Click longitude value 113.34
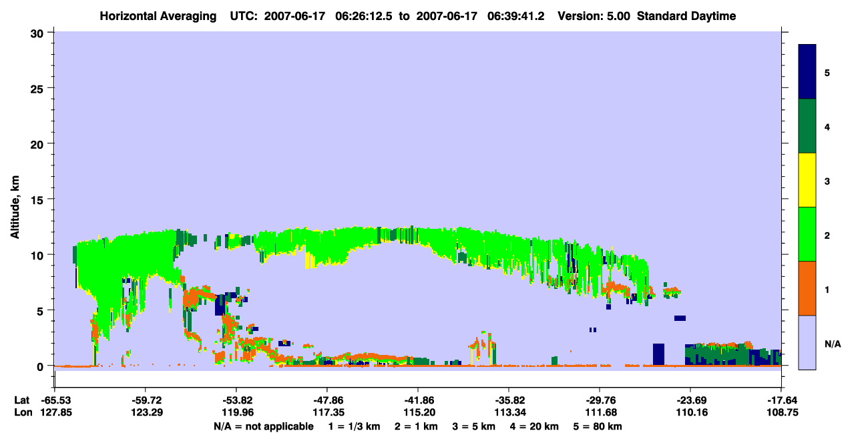This screenshot has width=868, height=445. click(509, 413)
